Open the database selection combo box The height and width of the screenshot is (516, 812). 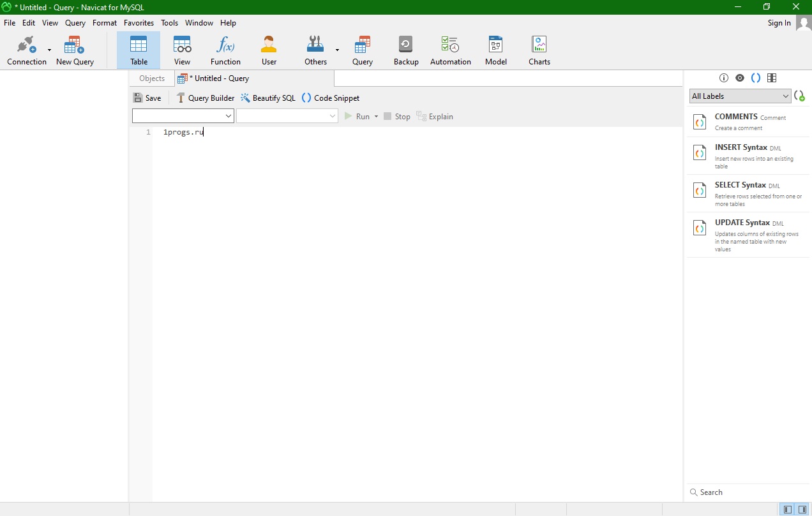coord(287,116)
